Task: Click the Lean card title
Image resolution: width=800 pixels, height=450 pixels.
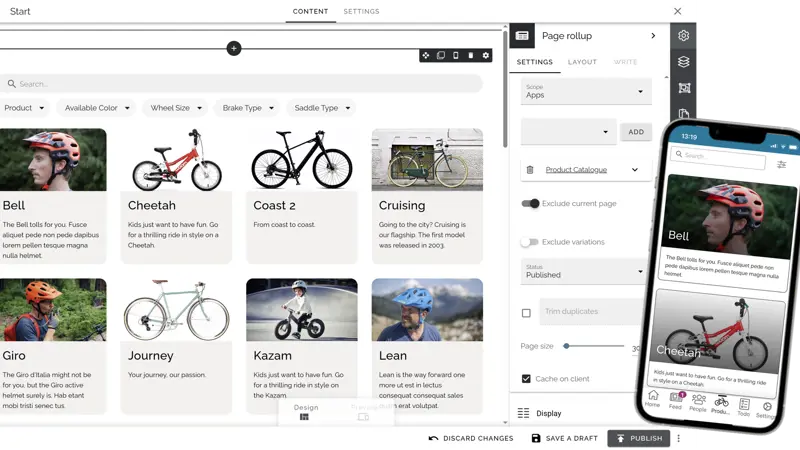Action: (393, 356)
